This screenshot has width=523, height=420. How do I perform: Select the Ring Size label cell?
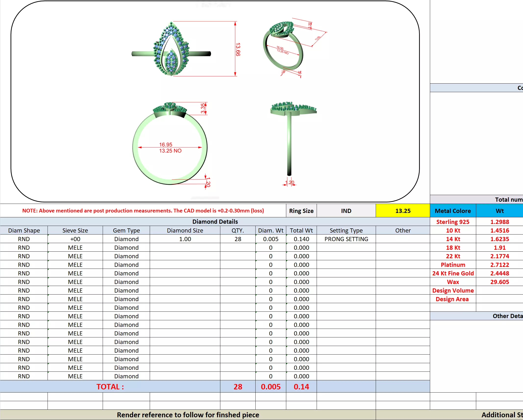[x=301, y=211]
